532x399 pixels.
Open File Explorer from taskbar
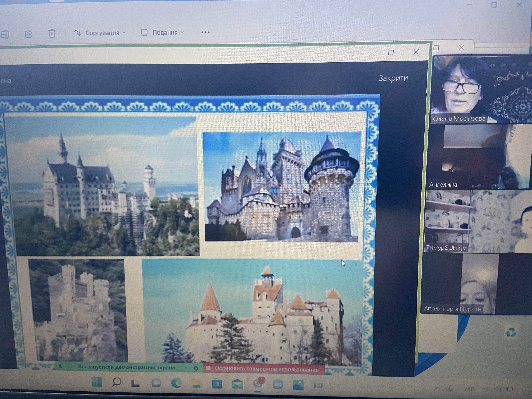197,384
